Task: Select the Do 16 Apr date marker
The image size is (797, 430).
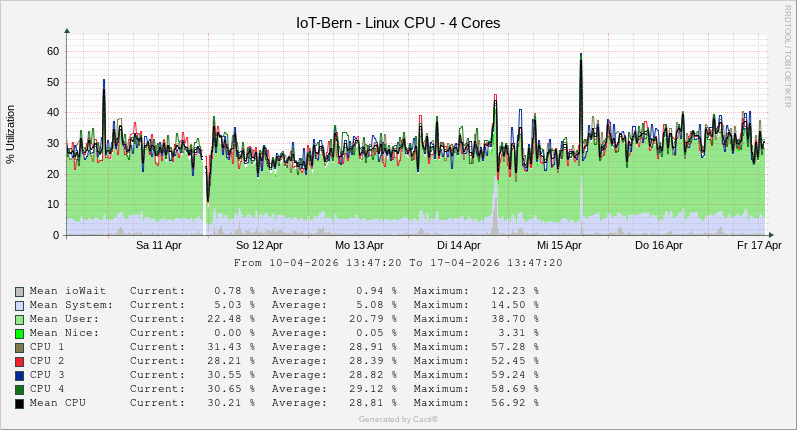Action: point(659,245)
